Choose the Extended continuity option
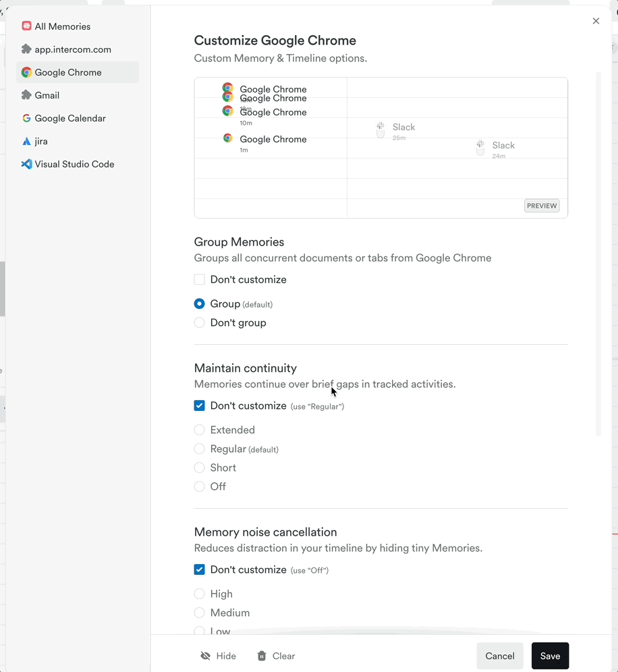 coord(200,430)
